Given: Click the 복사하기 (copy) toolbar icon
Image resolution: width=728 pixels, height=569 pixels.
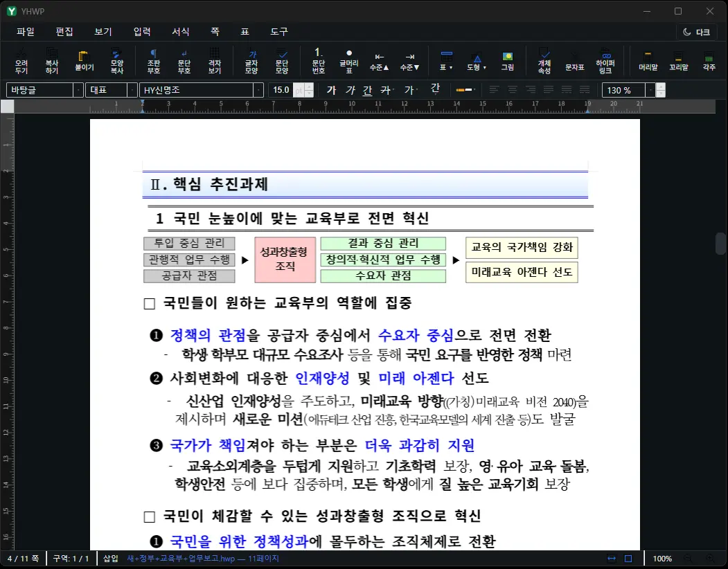Looking at the screenshot, I should (x=52, y=62).
